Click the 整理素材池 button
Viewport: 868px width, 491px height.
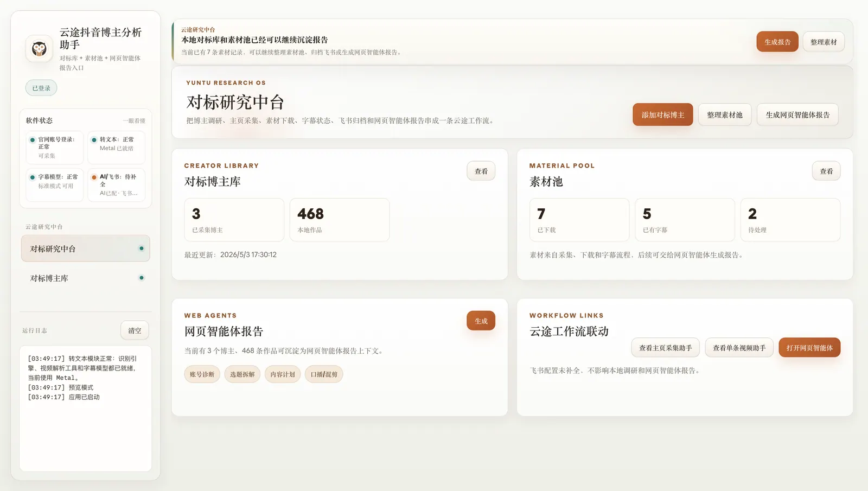725,114
